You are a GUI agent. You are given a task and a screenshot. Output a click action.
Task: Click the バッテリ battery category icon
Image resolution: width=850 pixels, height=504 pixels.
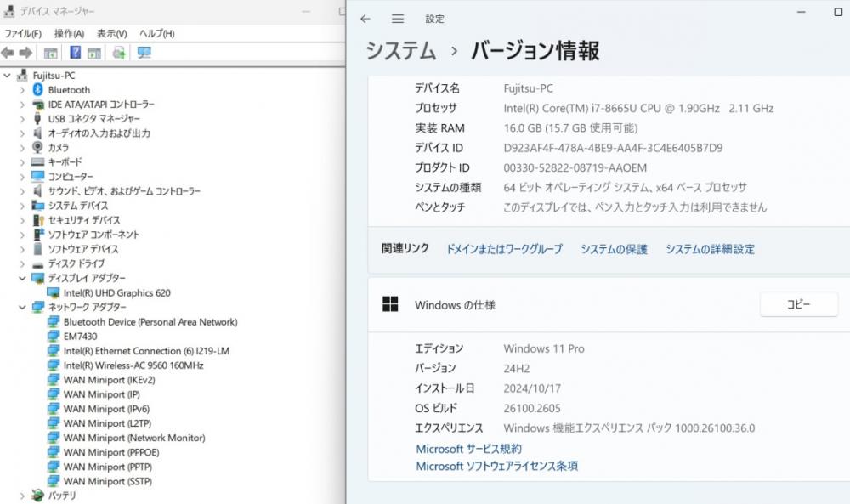[37, 495]
